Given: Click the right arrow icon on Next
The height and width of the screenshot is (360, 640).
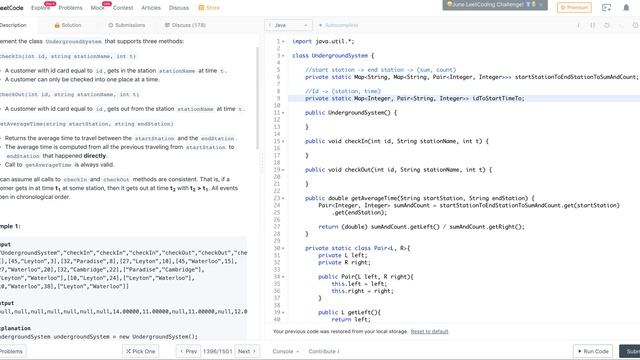Looking at the screenshot, I should 254,351.
